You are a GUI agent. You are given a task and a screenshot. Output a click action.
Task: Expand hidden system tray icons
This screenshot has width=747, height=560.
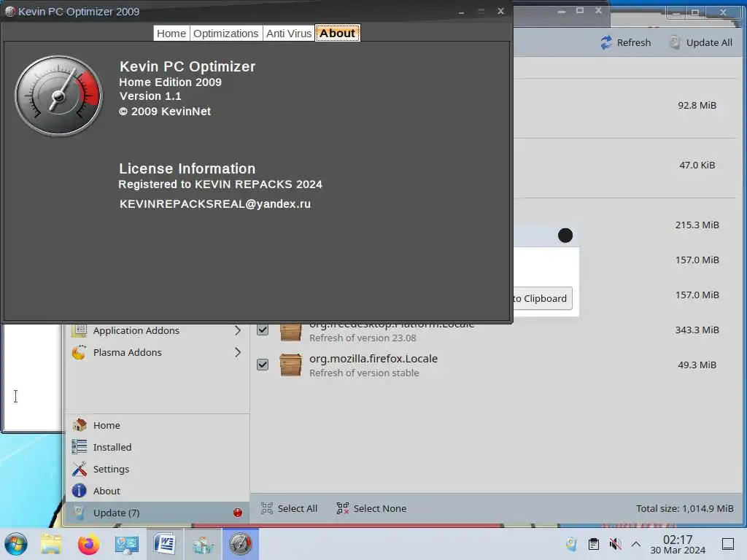click(636, 544)
